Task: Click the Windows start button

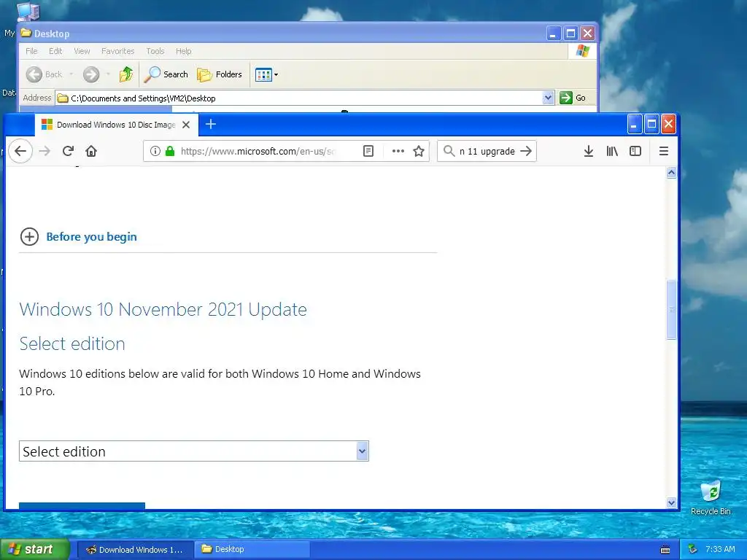Action: click(x=35, y=550)
